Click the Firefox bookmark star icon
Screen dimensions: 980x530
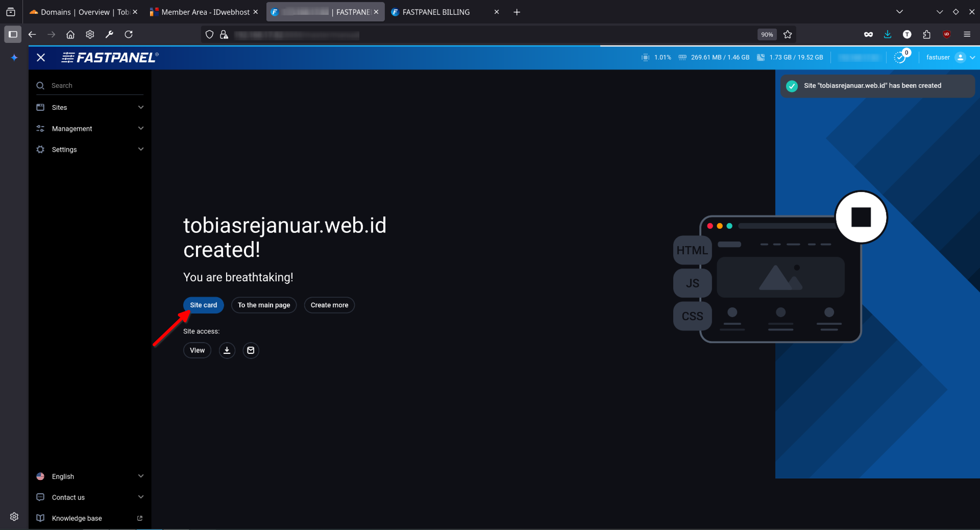pyautogui.click(x=788, y=35)
